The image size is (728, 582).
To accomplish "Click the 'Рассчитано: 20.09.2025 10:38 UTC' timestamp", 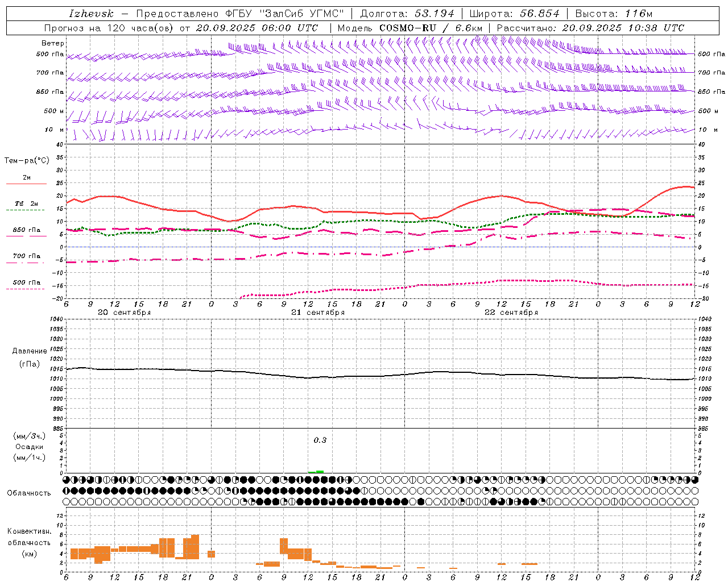I will tap(590, 28).
